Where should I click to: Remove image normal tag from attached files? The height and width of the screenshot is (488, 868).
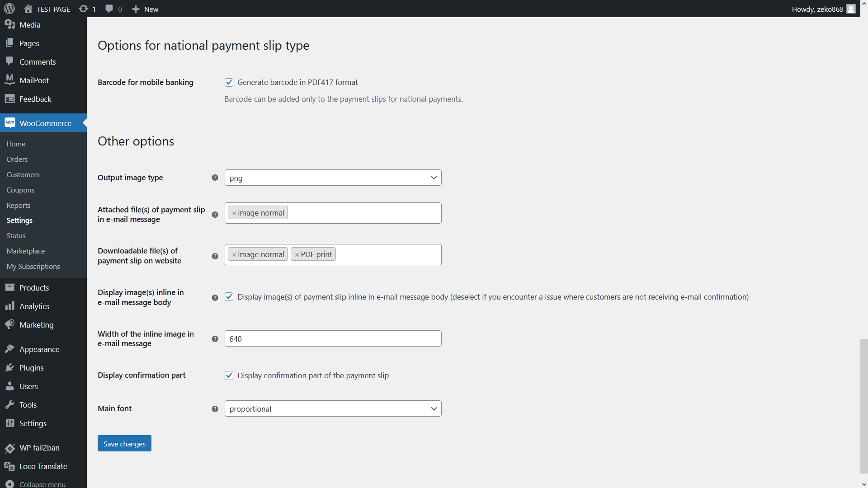[x=234, y=213]
